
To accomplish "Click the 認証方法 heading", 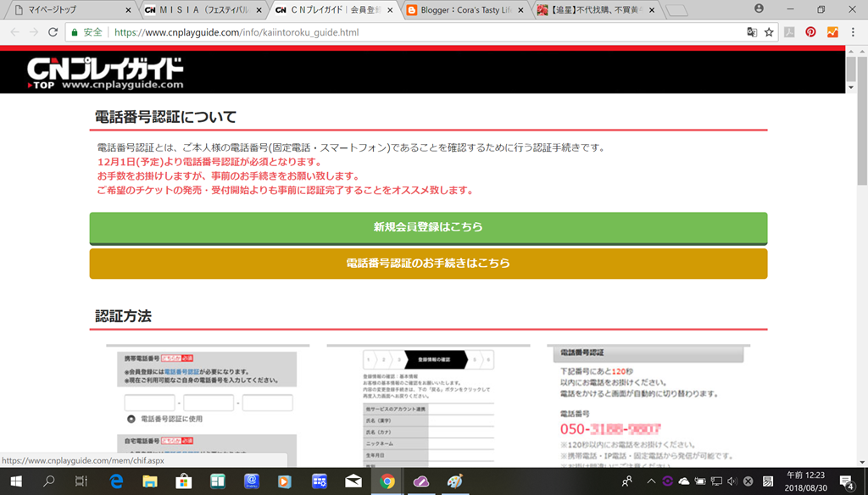I will pyautogui.click(x=123, y=316).
